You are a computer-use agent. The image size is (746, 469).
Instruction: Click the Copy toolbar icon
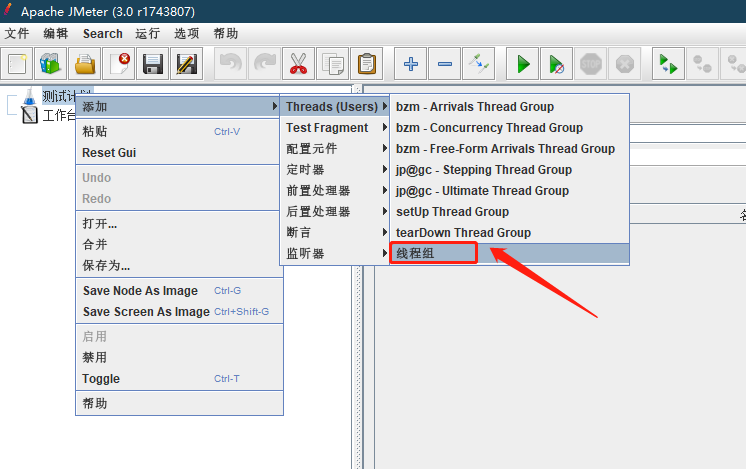point(333,63)
